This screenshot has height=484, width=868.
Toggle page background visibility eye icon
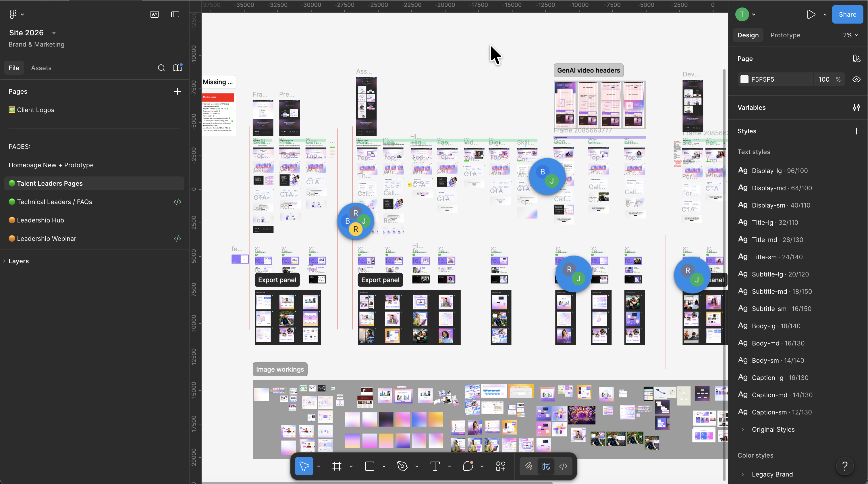(856, 79)
